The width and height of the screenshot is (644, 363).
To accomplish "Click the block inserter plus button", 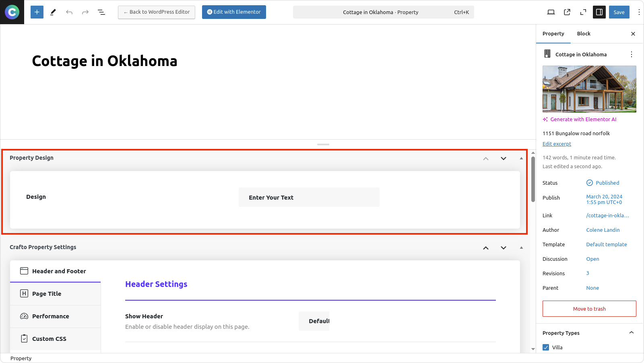I will click(x=37, y=12).
